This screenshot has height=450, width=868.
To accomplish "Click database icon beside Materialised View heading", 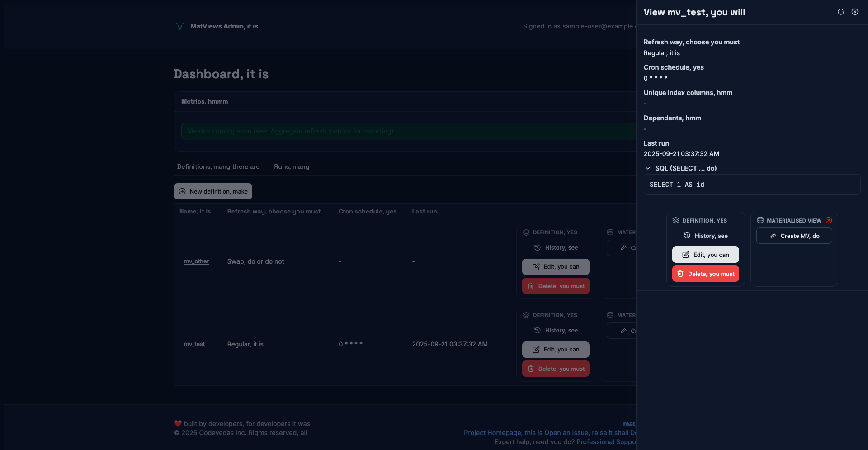I will point(760,220).
